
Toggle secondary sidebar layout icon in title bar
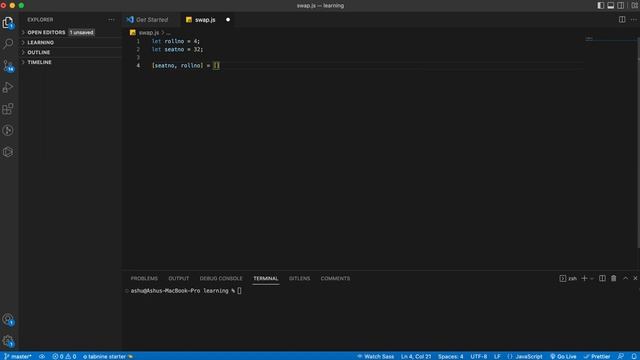(620, 6)
